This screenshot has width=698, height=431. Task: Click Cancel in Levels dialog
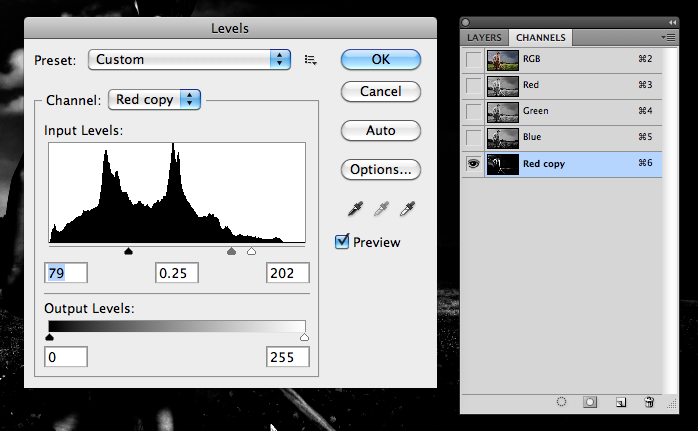pos(381,91)
